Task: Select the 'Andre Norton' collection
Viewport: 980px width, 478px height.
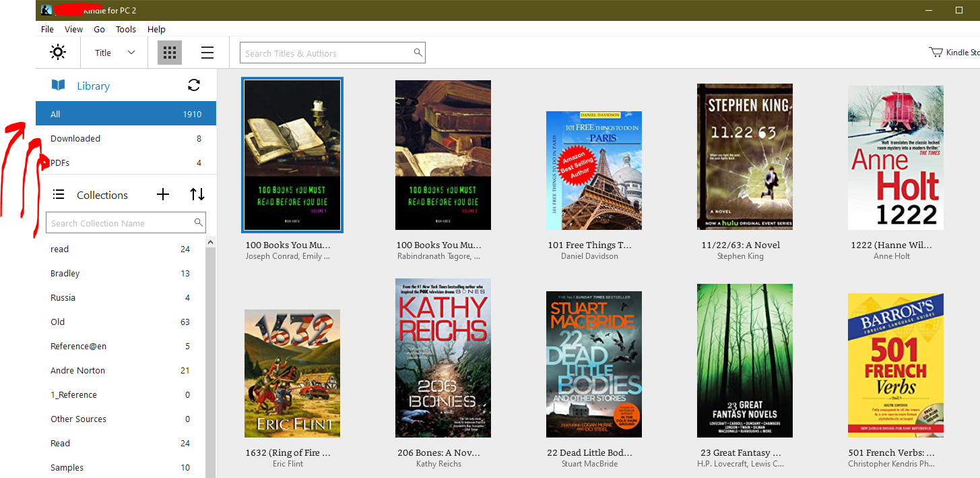Action: click(x=77, y=370)
